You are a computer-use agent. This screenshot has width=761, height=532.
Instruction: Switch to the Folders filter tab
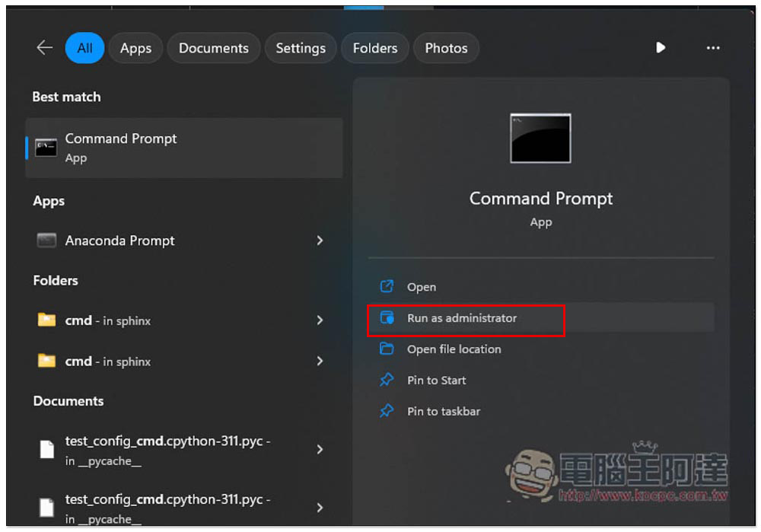pyautogui.click(x=374, y=48)
